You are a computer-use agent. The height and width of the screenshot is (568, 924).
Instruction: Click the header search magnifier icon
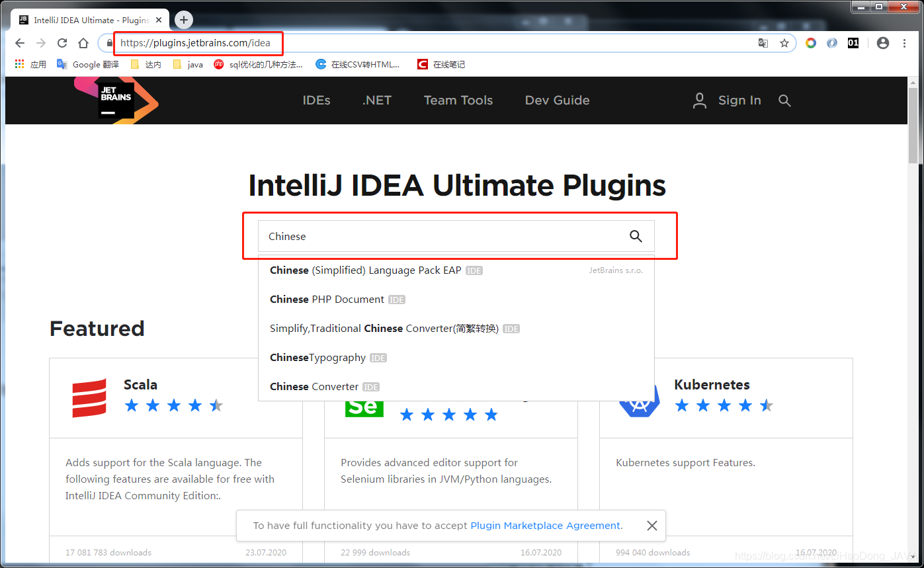click(784, 101)
